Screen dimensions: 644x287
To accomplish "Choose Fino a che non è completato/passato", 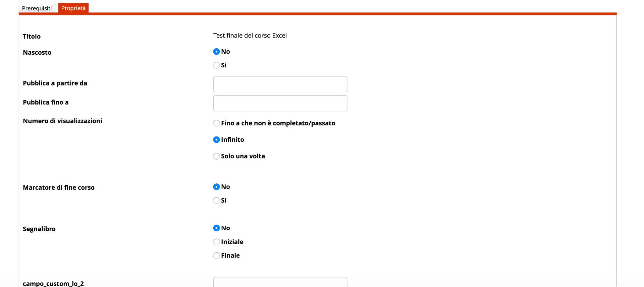I will [216, 123].
